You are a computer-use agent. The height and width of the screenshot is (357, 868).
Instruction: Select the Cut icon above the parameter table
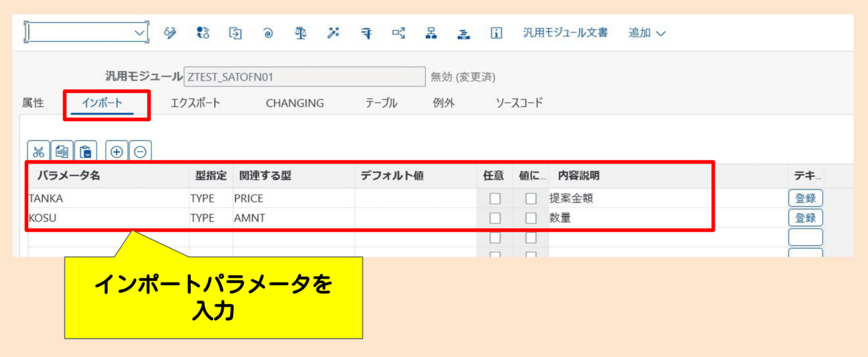coord(38,150)
